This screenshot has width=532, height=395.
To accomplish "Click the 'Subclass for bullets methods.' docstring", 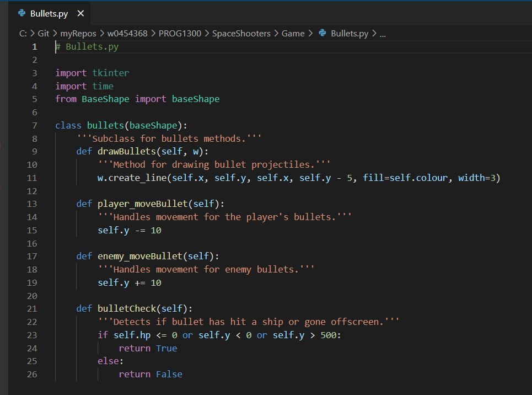I will pyautogui.click(x=169, y=138).
